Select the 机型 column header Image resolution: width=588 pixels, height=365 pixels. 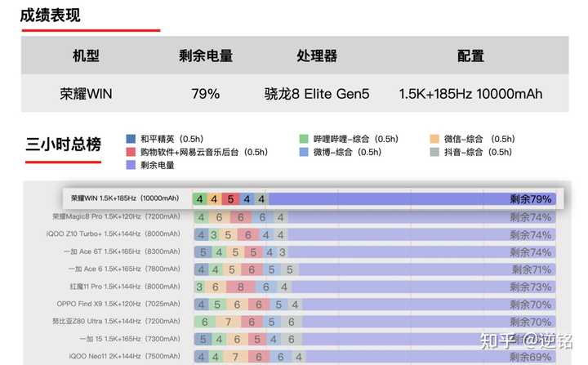coord(86,56)
